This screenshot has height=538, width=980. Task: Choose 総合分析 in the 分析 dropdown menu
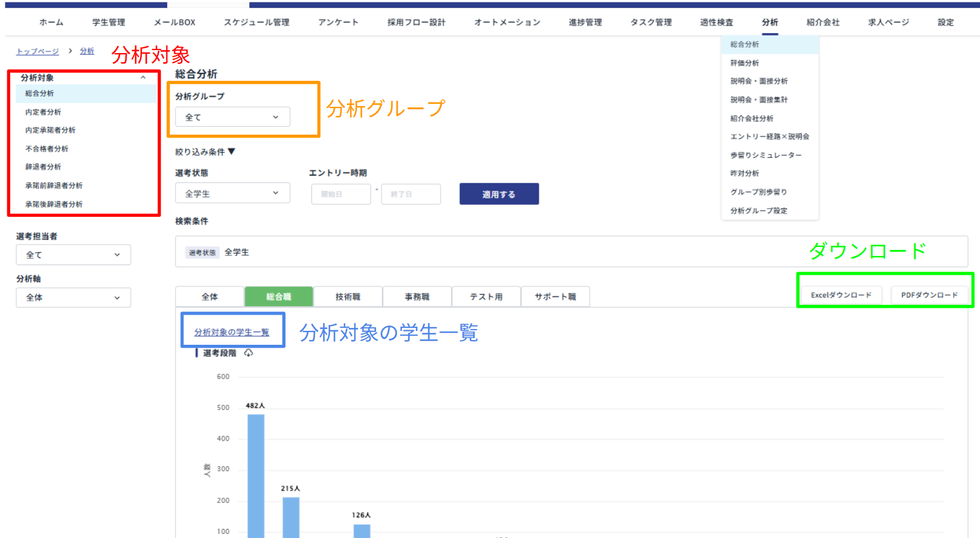(x=770, y=45)
